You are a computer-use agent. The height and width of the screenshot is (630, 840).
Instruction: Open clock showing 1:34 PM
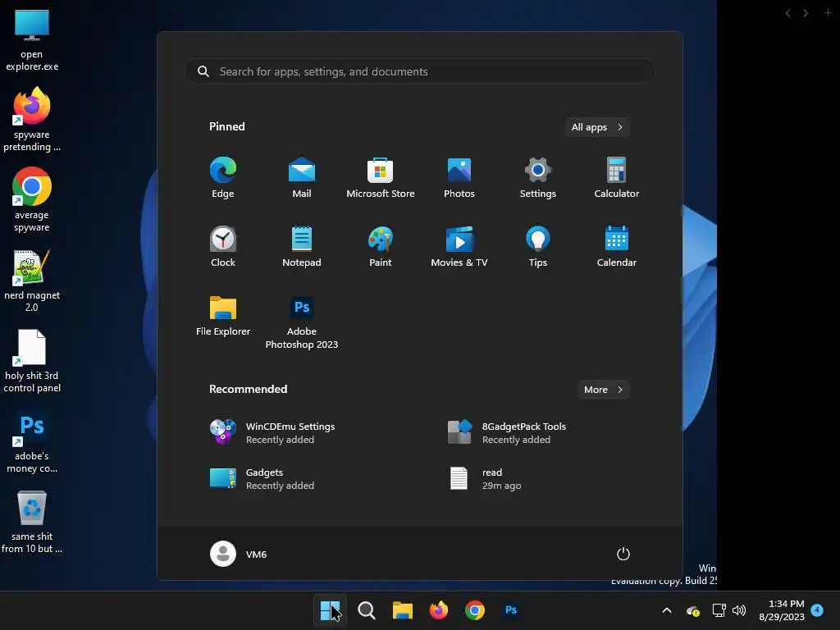pos(782,610)
